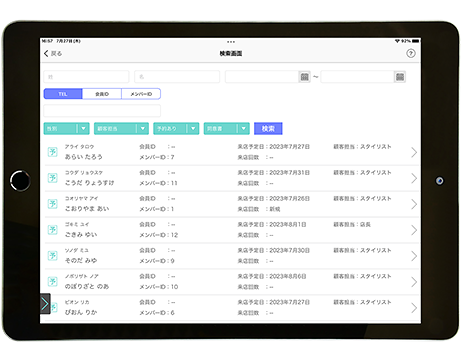Go back with the 戻る button
Screen dimensions: 462x360
[53, 53]
